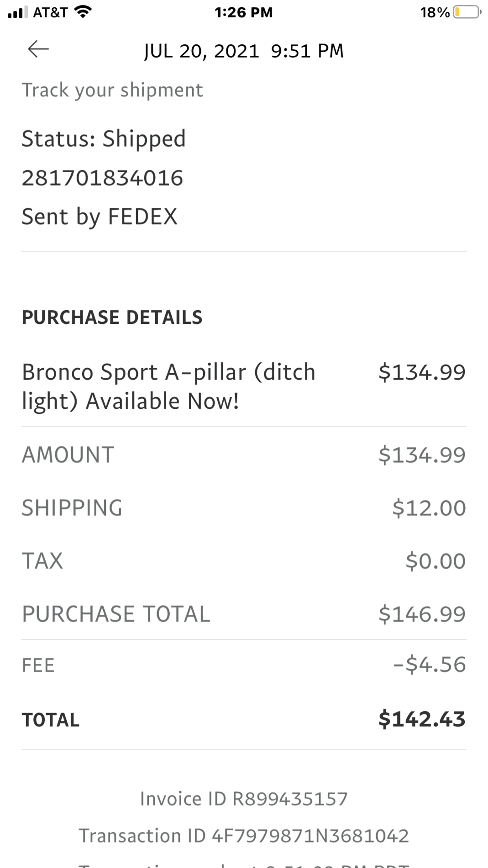Screen dimensions: 488x868
Task: Tap the Tax $0.00 amount
Action: (435, 561)
